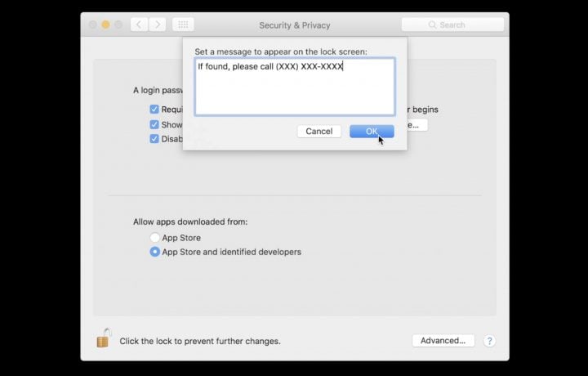Open the Advanced… settings
Image resolution: width=588 pixels, height=376 pixels.
443,341
